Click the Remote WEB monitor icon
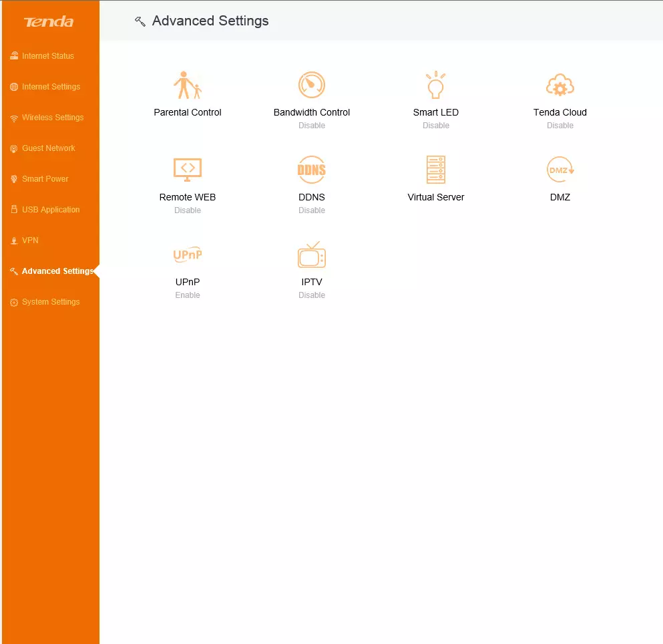 tap(188, 170)
